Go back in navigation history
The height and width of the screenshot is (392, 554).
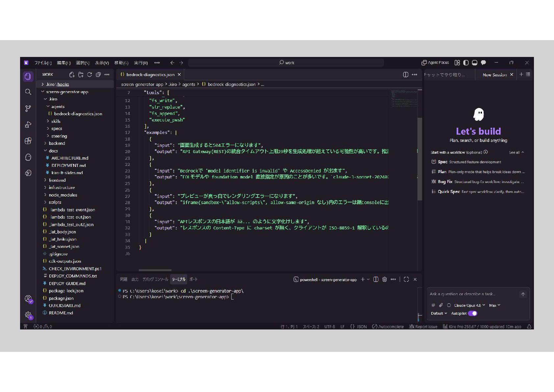(x=172, y=63)
